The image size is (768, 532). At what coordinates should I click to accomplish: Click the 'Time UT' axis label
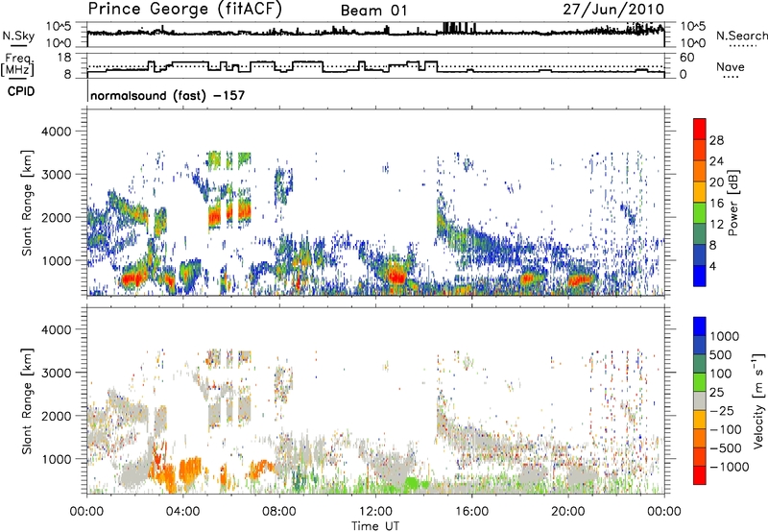click(375, 525)
